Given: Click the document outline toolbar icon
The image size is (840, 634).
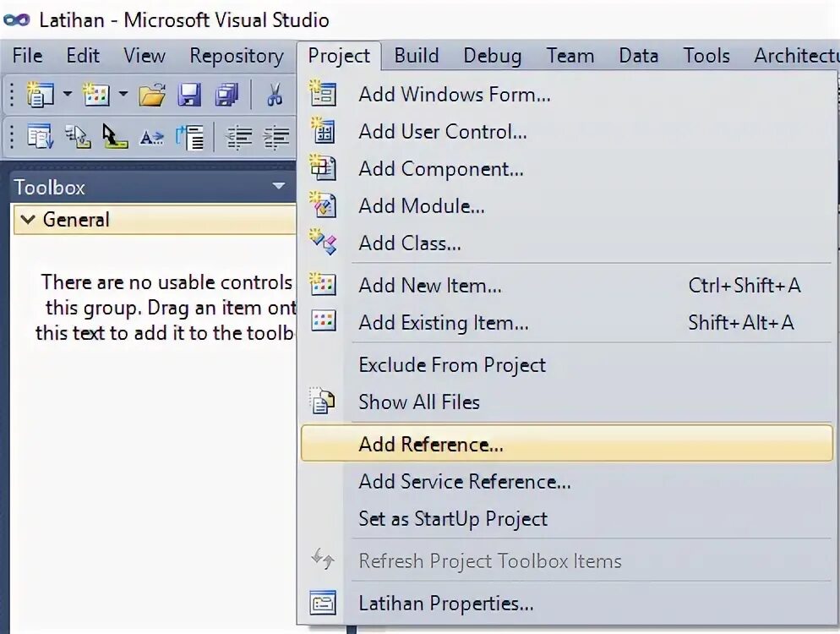Looking at the screenshot, I should pos(189,137).
